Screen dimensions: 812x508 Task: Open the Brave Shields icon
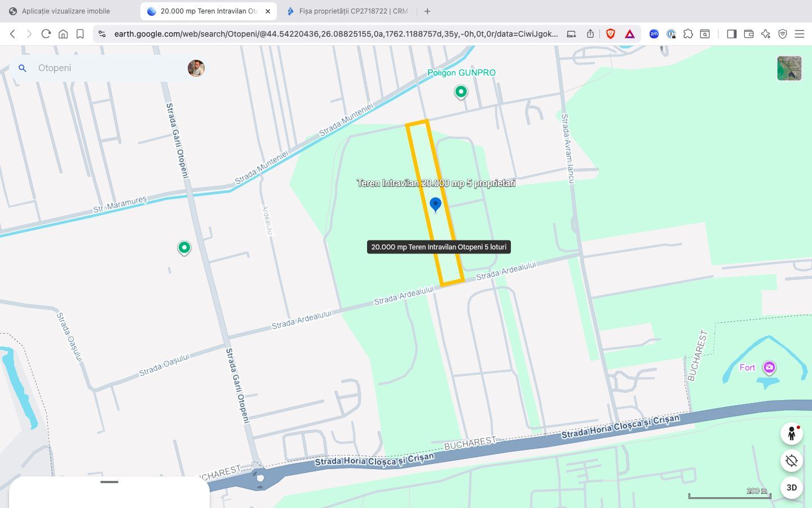pos(611,34)
